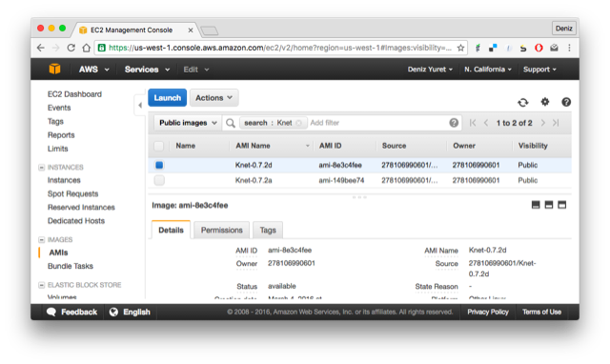Click the search magnifier icon
Image resolution: width=610 pixels, height=364 pixels.
point(231,123)
